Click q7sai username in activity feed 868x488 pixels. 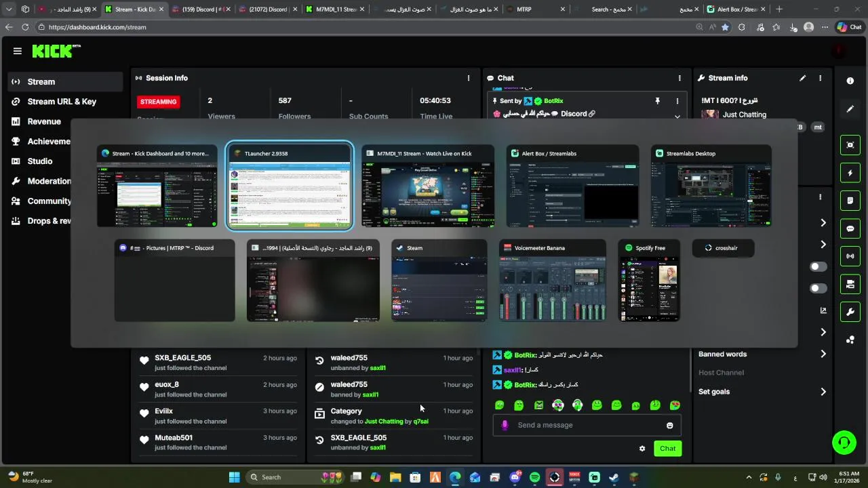[x=421, y=422]
